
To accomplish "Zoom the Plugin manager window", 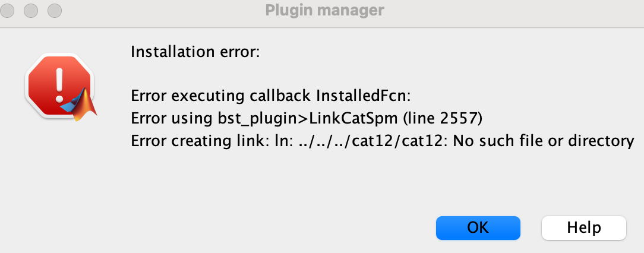I will (x=55, y=11).
